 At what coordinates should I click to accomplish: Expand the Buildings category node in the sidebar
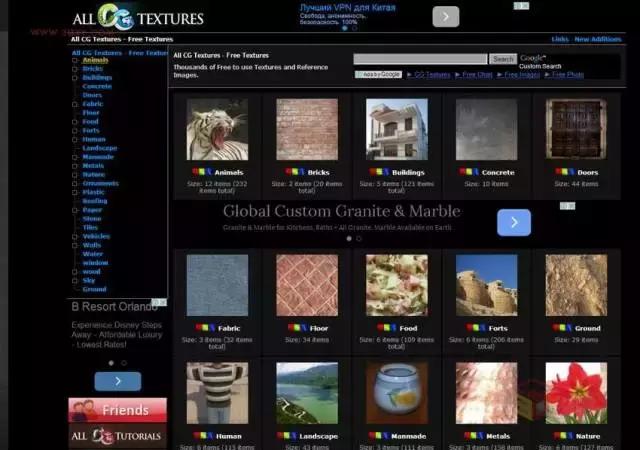[75, 77]
